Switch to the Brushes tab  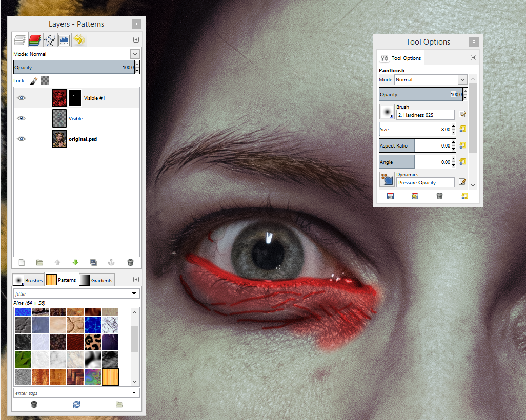28,280
